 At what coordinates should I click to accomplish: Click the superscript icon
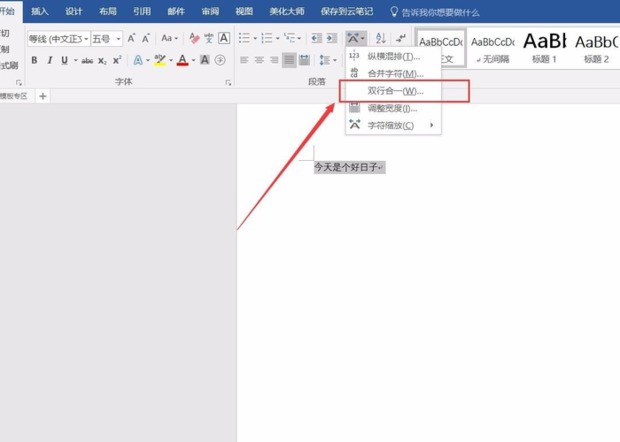pos(117,60)
